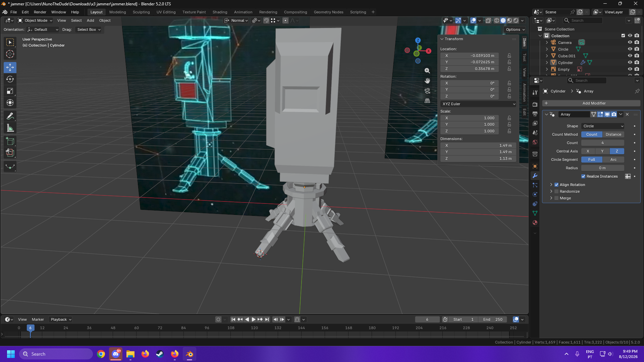This screenshot has width=644, height=362.
Task: Click the Location X value field
Action: pos(469,56)
